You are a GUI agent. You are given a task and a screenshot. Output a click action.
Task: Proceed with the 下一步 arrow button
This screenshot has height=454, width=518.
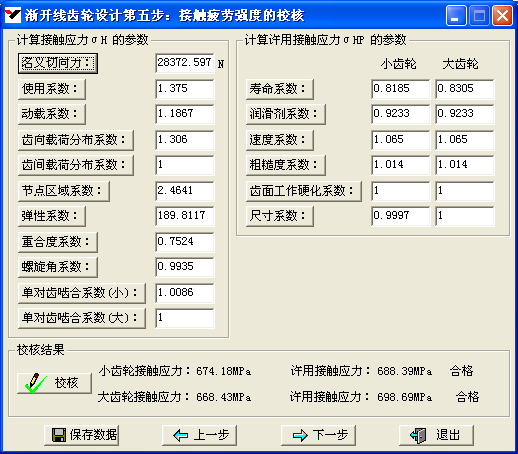pyautogui.click(x=318, y=435)
